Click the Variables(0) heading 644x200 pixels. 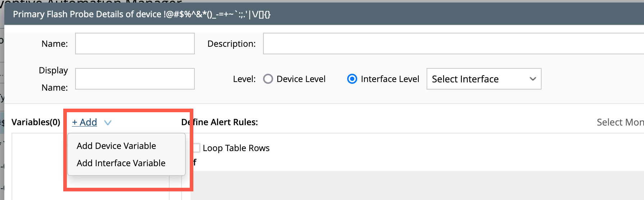coord(36,122)
